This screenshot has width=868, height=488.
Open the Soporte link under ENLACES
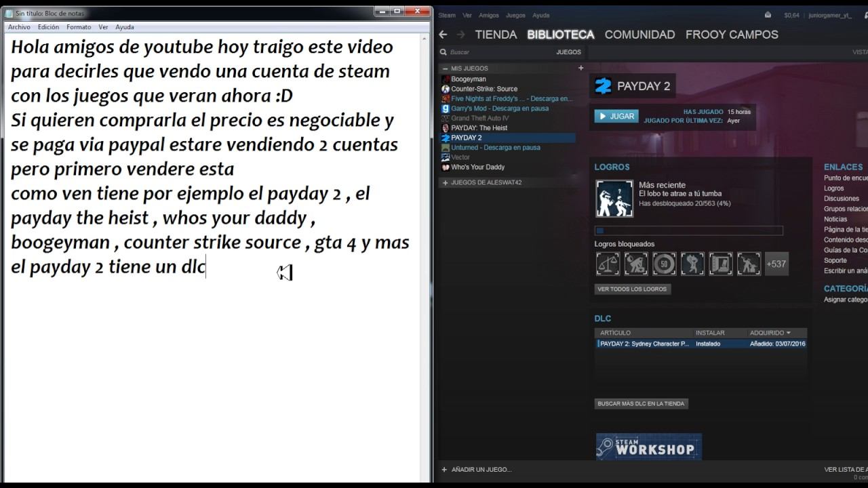[835, 260]
